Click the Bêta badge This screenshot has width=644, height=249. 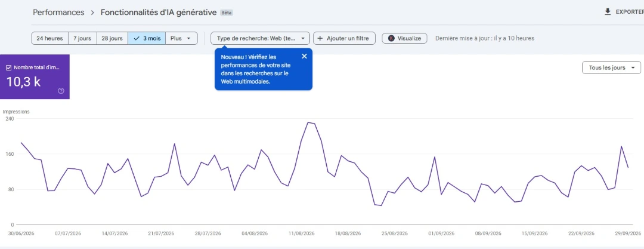pos(227,13)
